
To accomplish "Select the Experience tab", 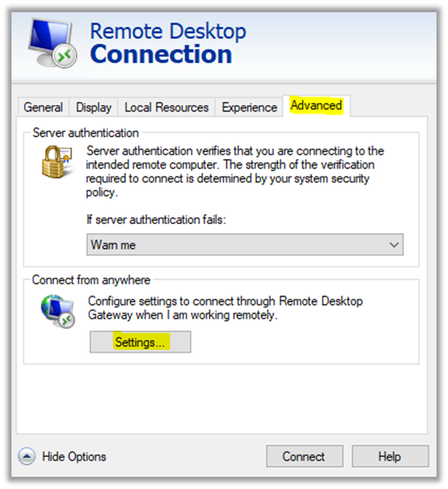I will click(249, 107).
